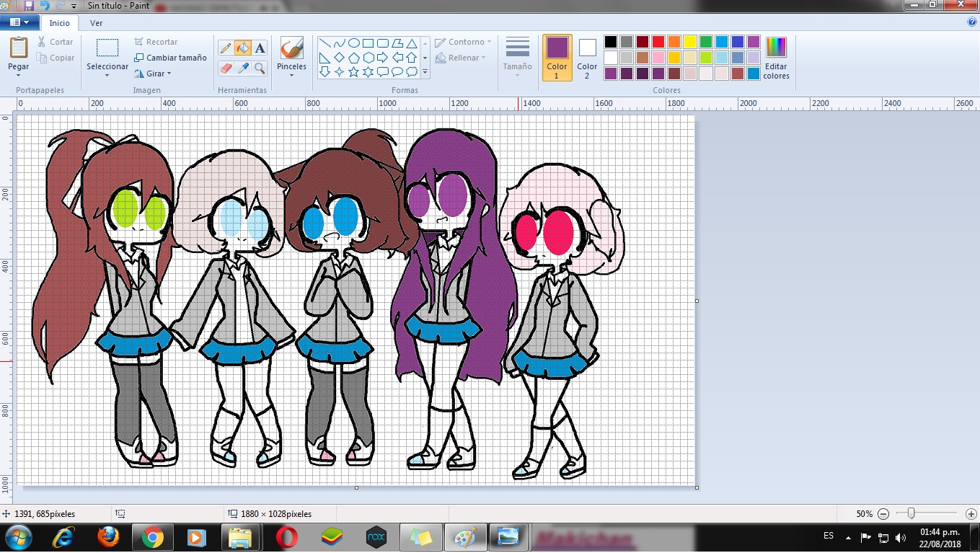Click the Save icon in quick access toolbar
This screenshot has width=980, height=553.
[29, 5]
